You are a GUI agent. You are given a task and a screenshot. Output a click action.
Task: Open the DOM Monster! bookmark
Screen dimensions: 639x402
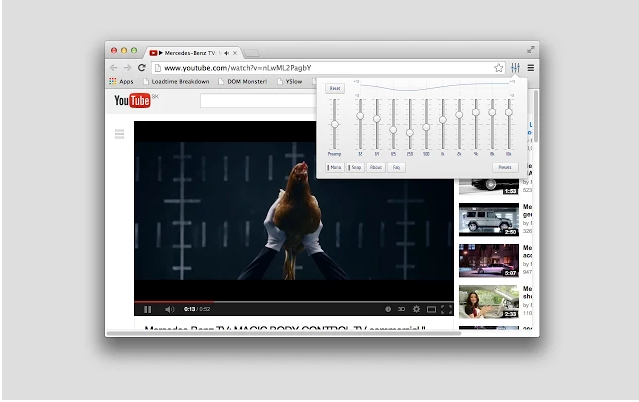[242, 82]
